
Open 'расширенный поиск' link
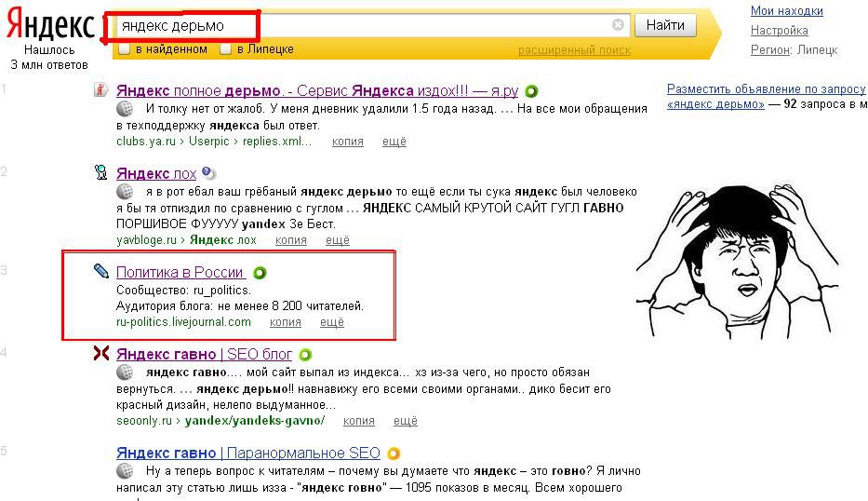[574, 50]
